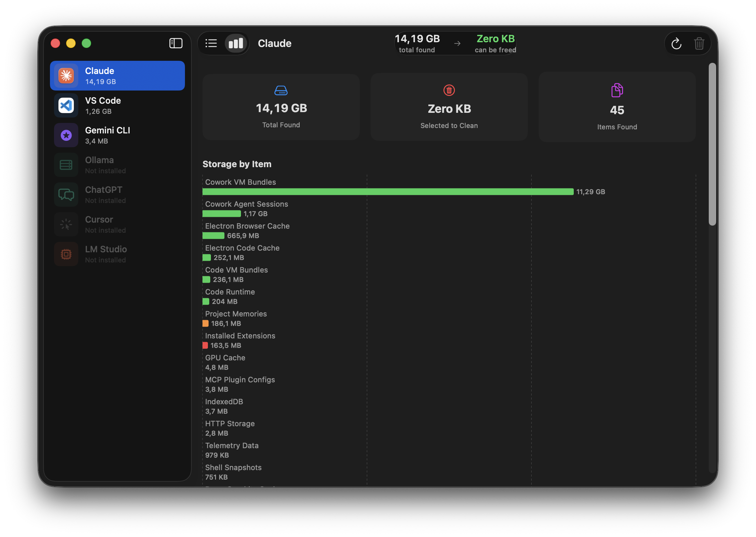756x537 pixels.
Task: Click the Items Found card
Action: click(x=617, y=107)
